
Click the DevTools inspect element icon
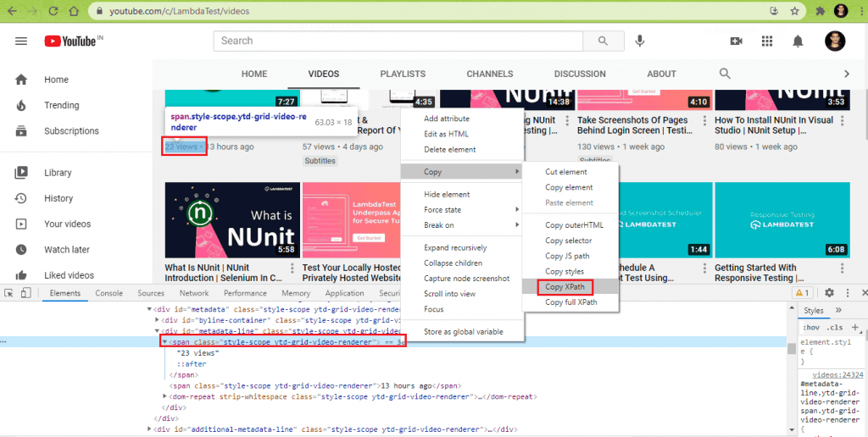coord(9,293)
